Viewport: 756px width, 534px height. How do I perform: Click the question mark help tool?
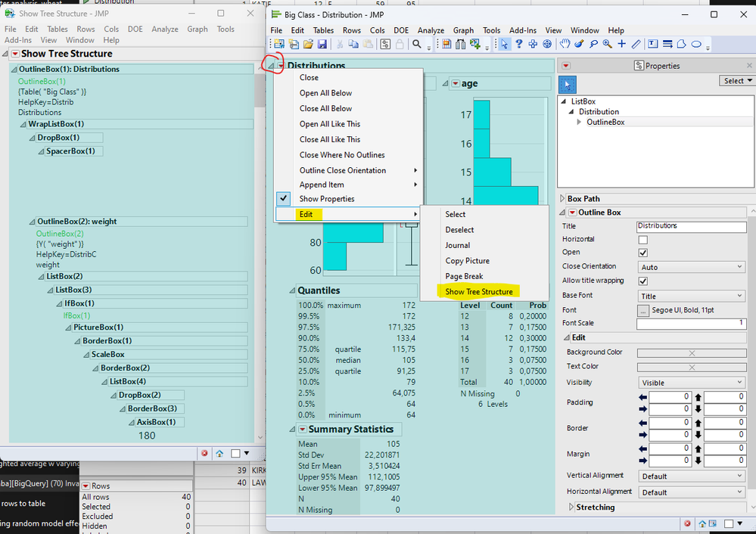tap(520, 45)
